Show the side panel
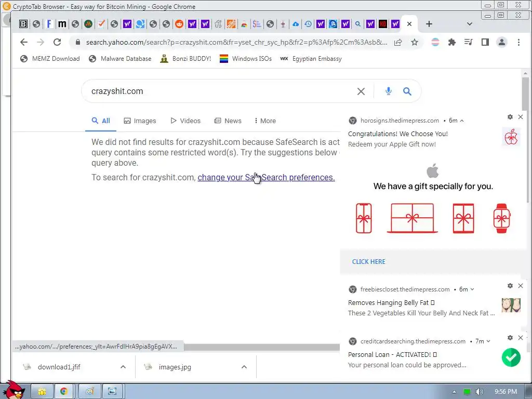The height and width of the screenshot is (399, 532). click(x=485, y=42)
